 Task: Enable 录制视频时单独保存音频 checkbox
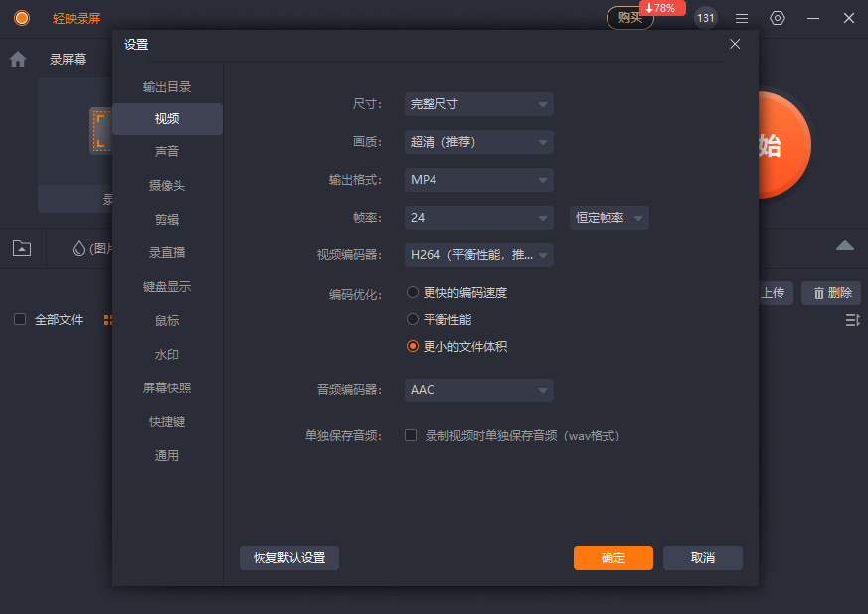[x=411, y=435]
